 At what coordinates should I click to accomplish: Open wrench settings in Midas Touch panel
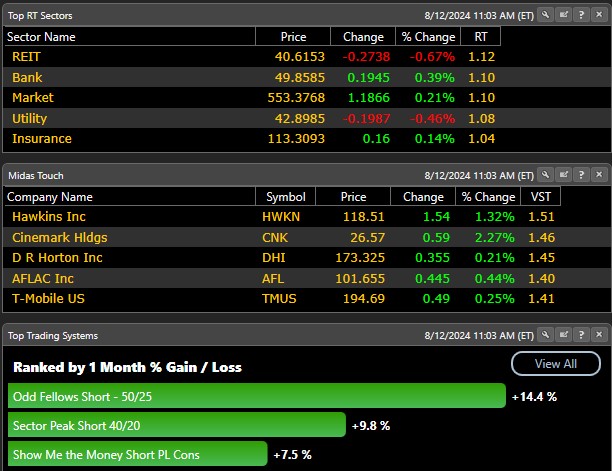coord(545,175)
